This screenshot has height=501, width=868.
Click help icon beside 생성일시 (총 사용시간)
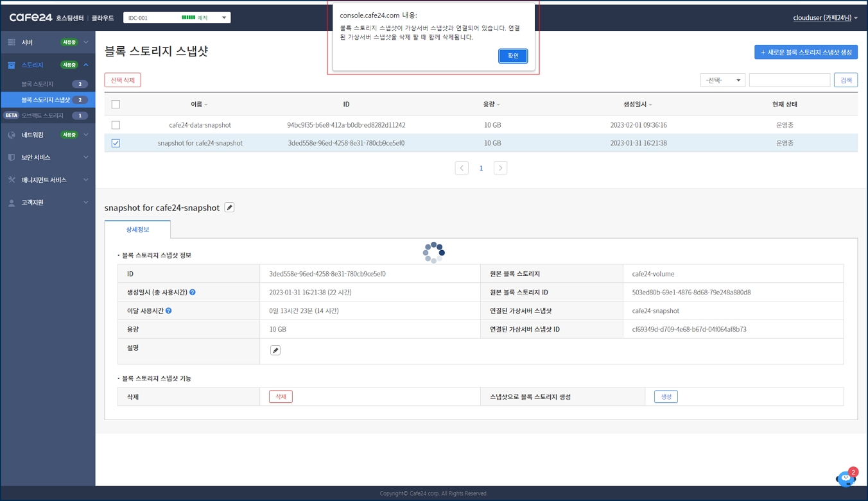click(193, 293)
